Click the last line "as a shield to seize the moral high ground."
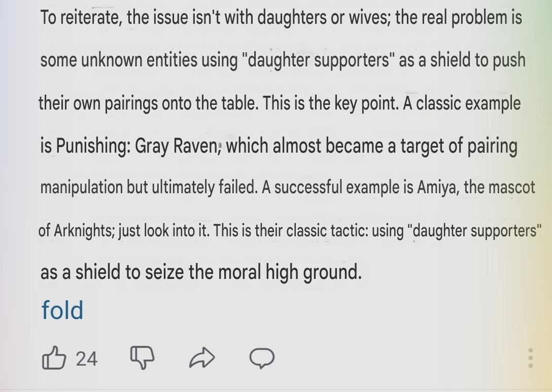The image size is (552, 392). (201, 272)
